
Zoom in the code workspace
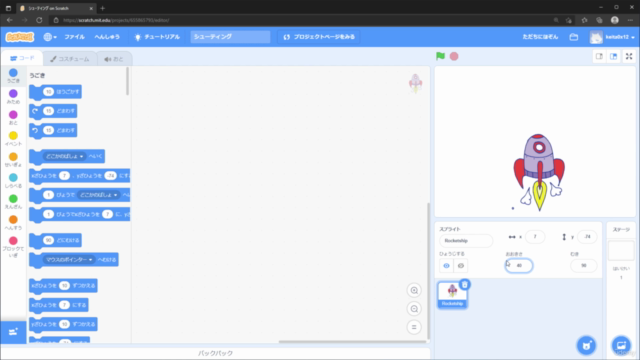point(414,291)
